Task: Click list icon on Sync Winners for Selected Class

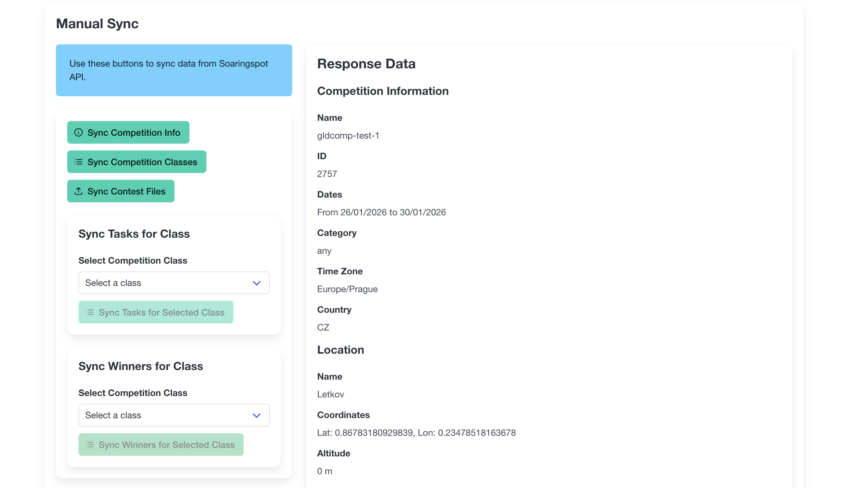Action: coord(90,445)
